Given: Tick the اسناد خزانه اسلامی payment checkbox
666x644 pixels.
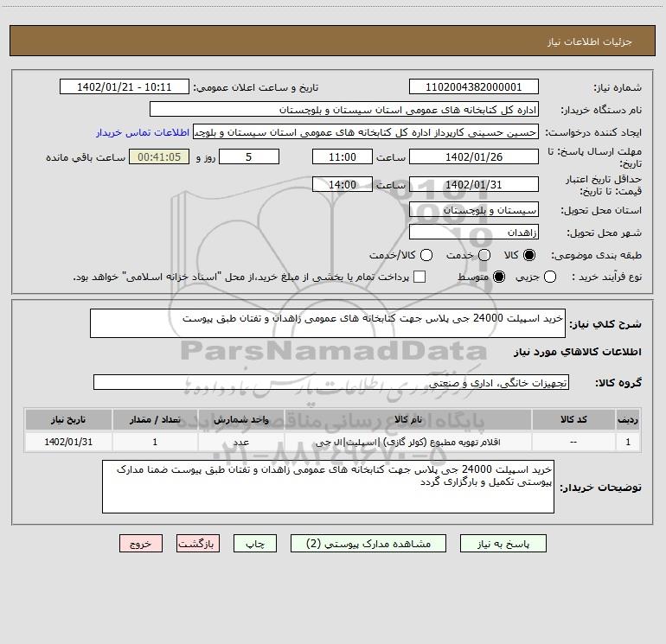Looking at the screenshot, I should [x=419, y=277].
